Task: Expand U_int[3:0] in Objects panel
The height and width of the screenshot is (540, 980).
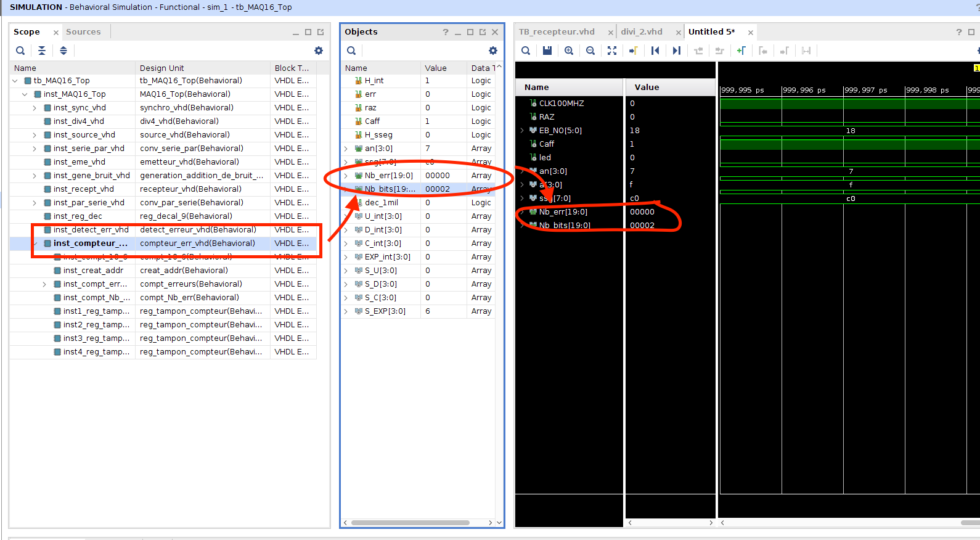Action: point(346,216)
